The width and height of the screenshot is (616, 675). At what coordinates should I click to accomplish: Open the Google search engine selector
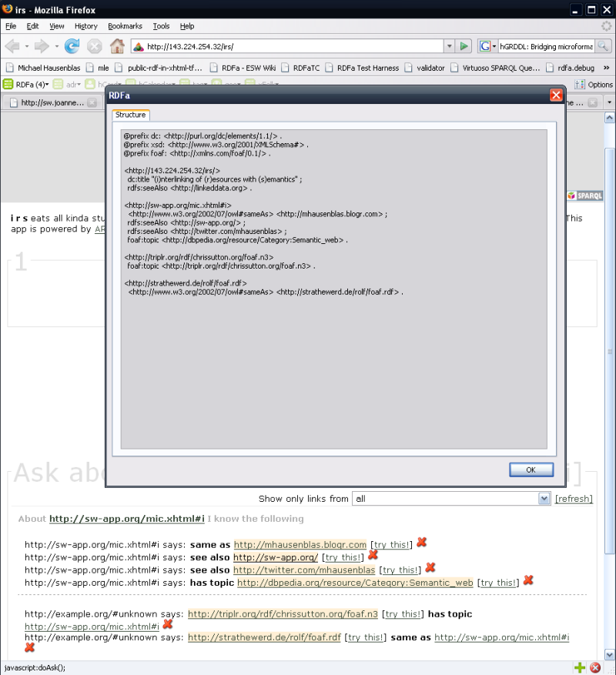488,46
